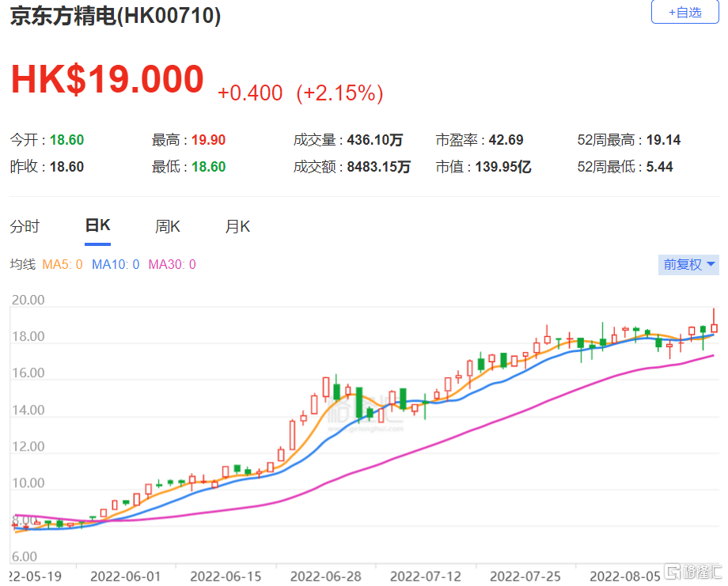
Task: Click the 2022-06-15 date axis label
Action: tap(226, 577)
